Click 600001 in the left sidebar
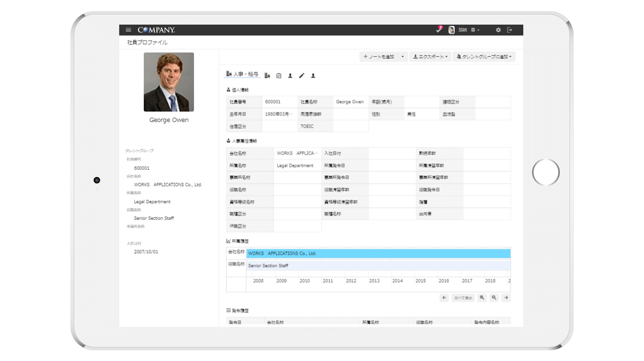The image size is (644, 361). 142,168
